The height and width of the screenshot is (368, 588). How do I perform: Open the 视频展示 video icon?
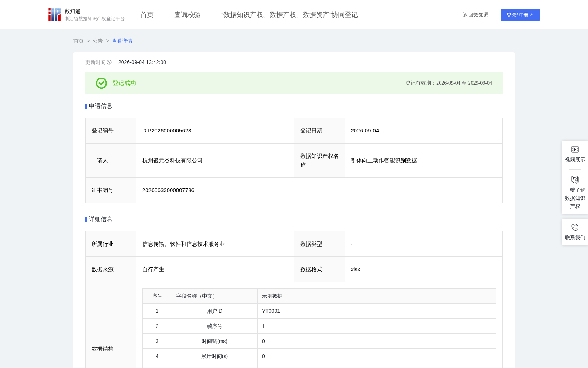[x=575, y=149]
